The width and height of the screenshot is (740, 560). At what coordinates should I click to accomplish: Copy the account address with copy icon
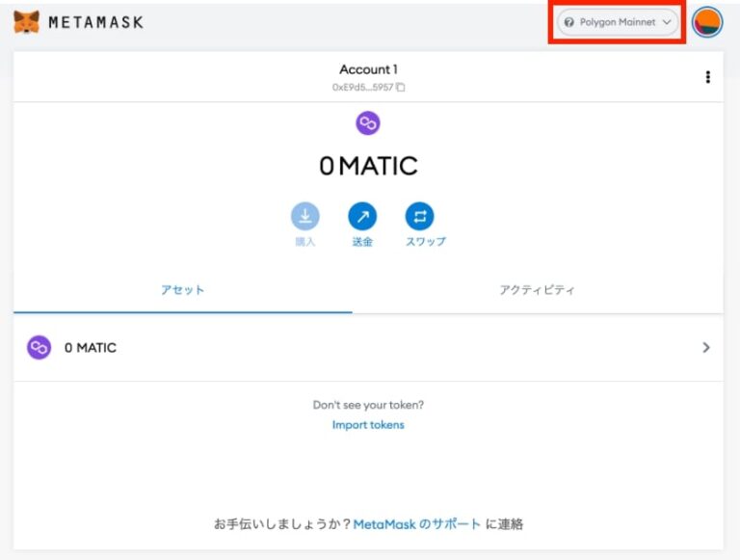pyautogui.click(x=401, y=87)
